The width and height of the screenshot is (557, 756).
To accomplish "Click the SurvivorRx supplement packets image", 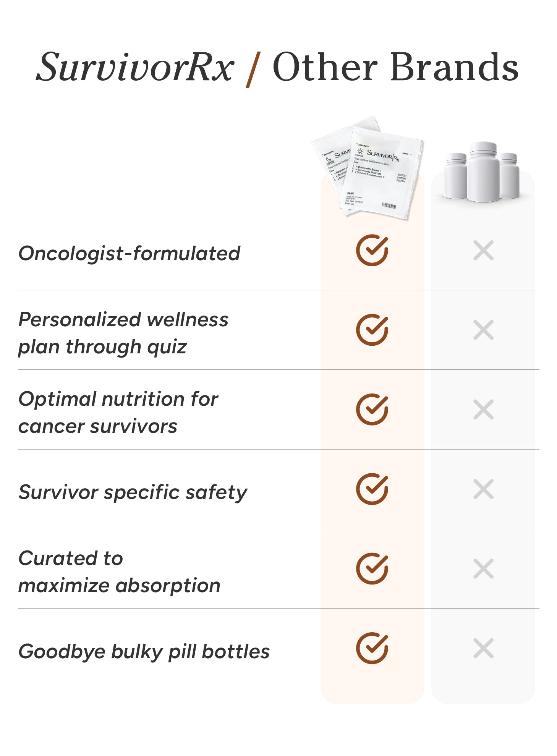I will coord(369,169).
